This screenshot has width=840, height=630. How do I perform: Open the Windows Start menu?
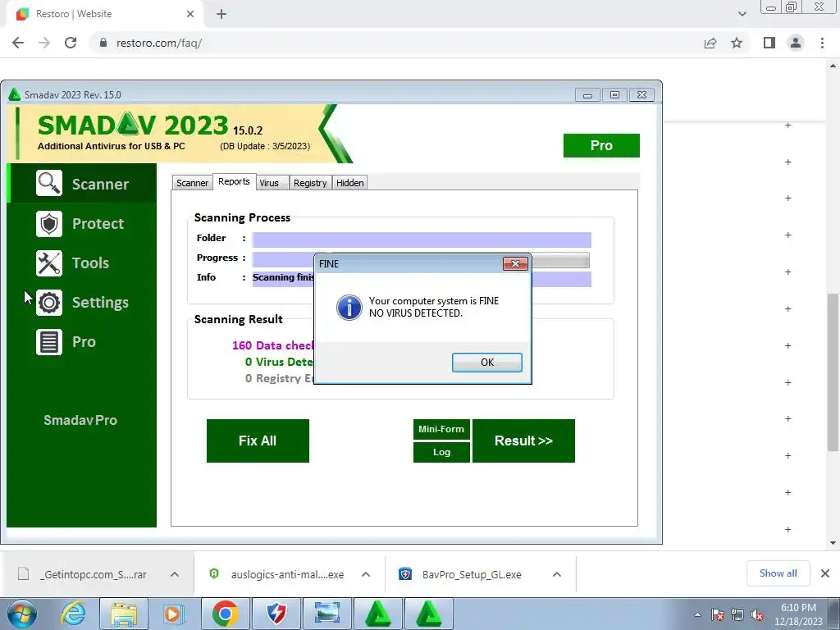pos(22,614)
